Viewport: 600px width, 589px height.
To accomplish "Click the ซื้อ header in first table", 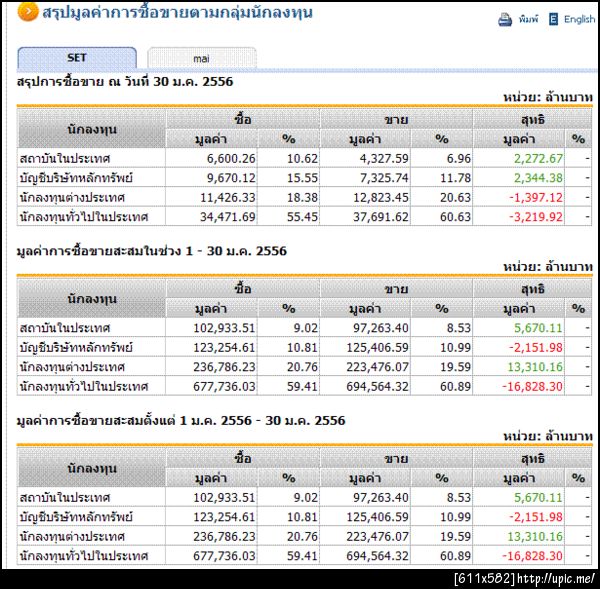I will [x=243, y=119].
